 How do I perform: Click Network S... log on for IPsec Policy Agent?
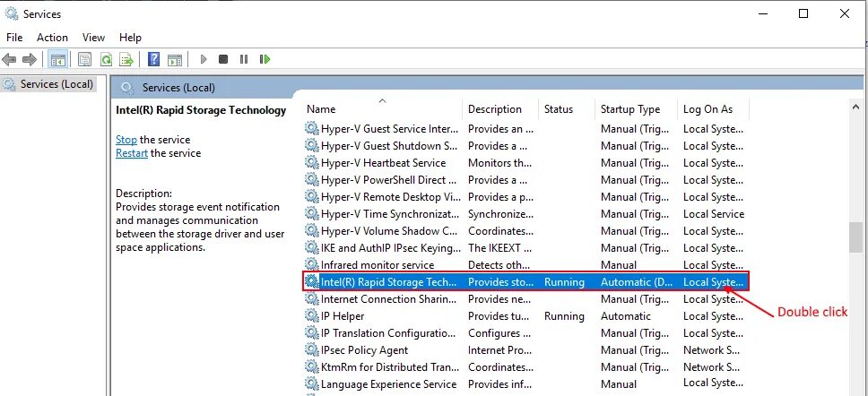tap(712, 350)
